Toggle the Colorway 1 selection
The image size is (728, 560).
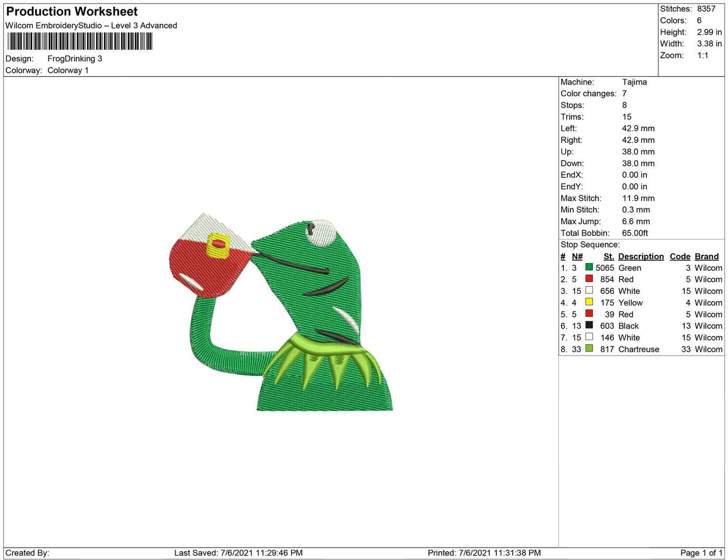tap(68, 70)
